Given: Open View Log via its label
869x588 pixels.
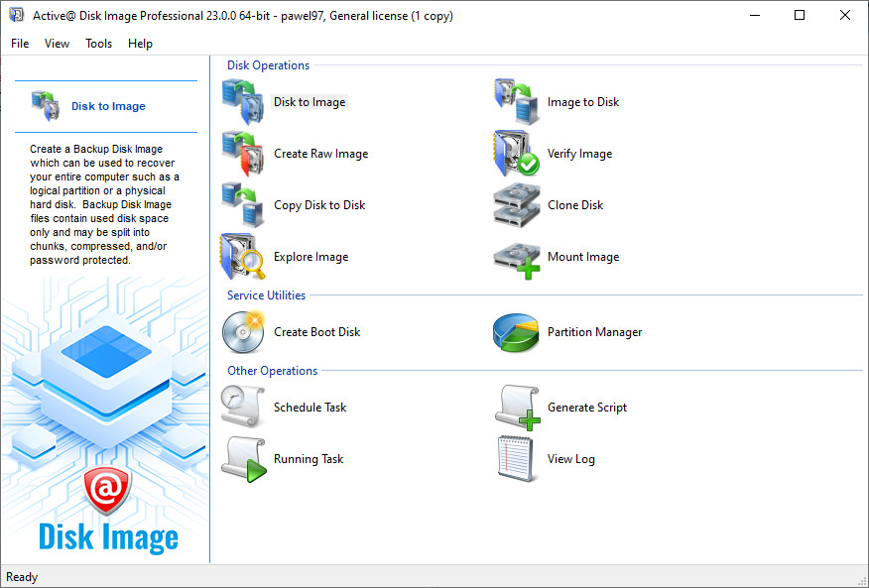Looking at the screenshot, I should tap(570, 459).
